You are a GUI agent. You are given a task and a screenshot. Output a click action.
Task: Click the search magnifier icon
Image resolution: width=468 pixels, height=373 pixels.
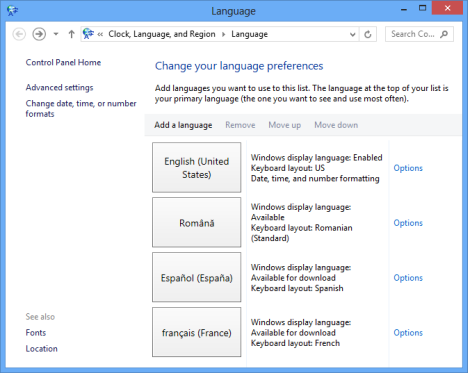(x=444, y=34)
